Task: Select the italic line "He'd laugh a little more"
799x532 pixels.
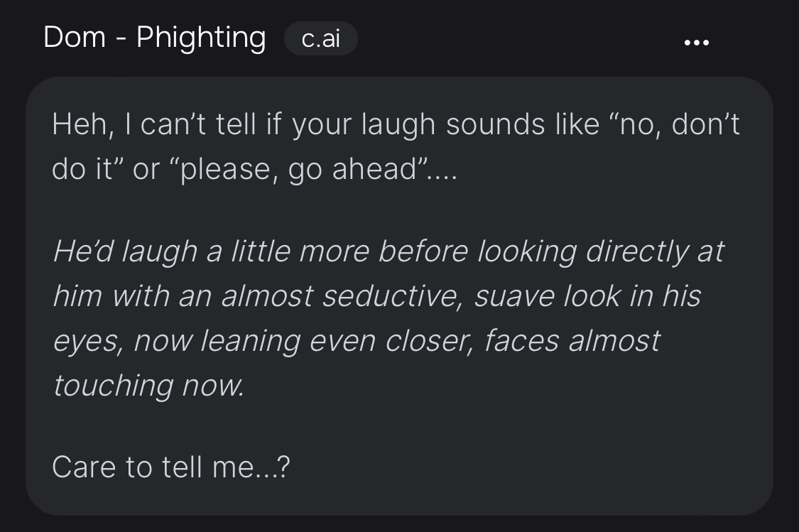Action: [388, 252]
